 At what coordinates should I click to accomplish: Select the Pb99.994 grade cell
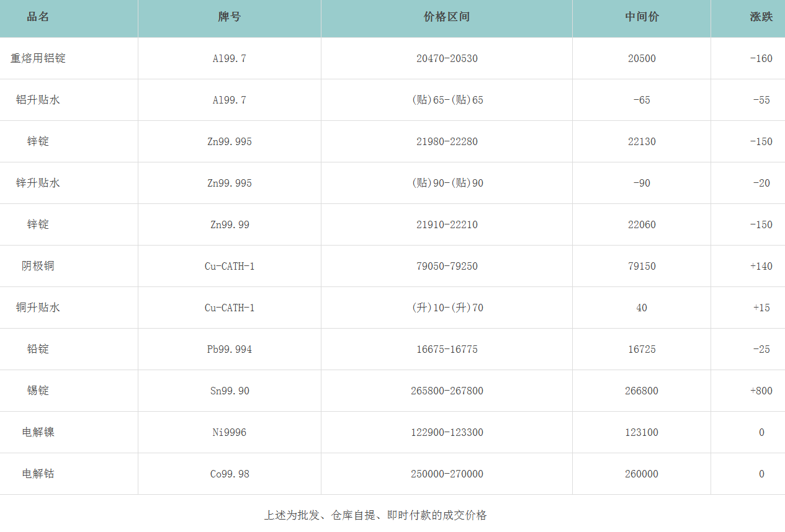(x=230, y=349)
